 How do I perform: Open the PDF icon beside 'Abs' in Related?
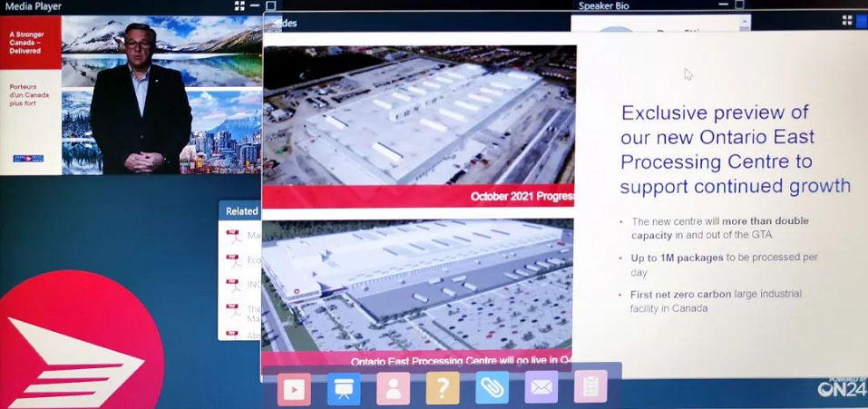click(234, 334)
